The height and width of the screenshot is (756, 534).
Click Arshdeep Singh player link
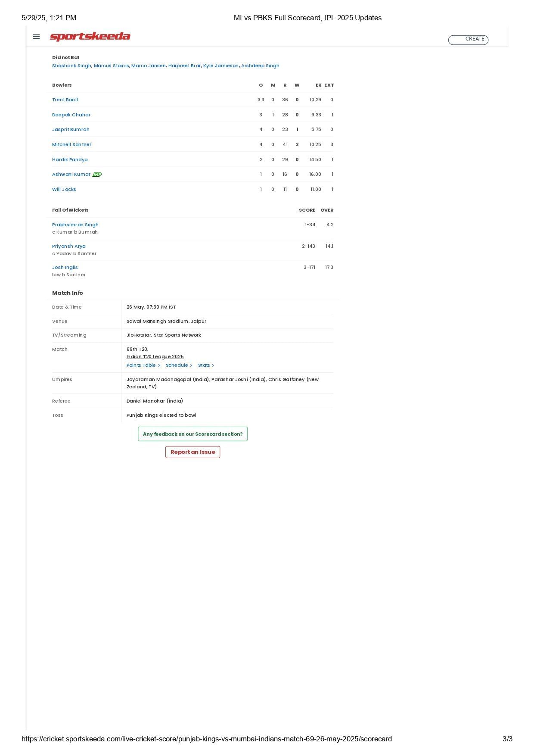pos(260,66)
